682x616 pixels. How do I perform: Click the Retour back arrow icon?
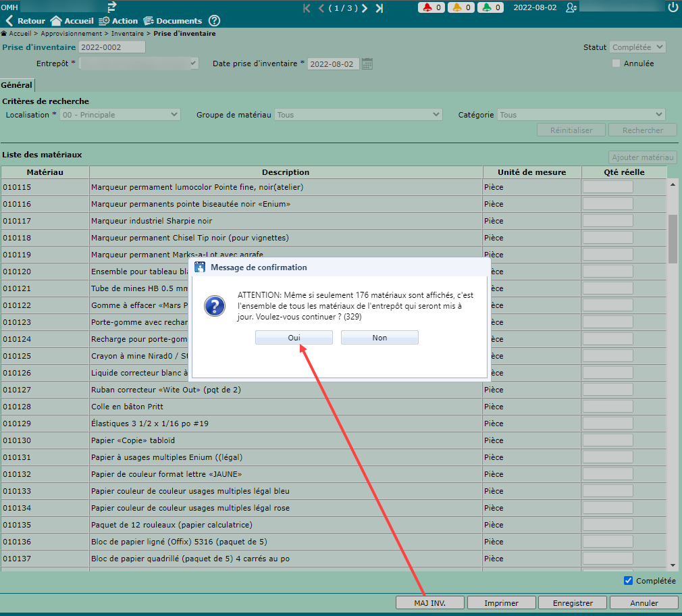tap(9, 21)
